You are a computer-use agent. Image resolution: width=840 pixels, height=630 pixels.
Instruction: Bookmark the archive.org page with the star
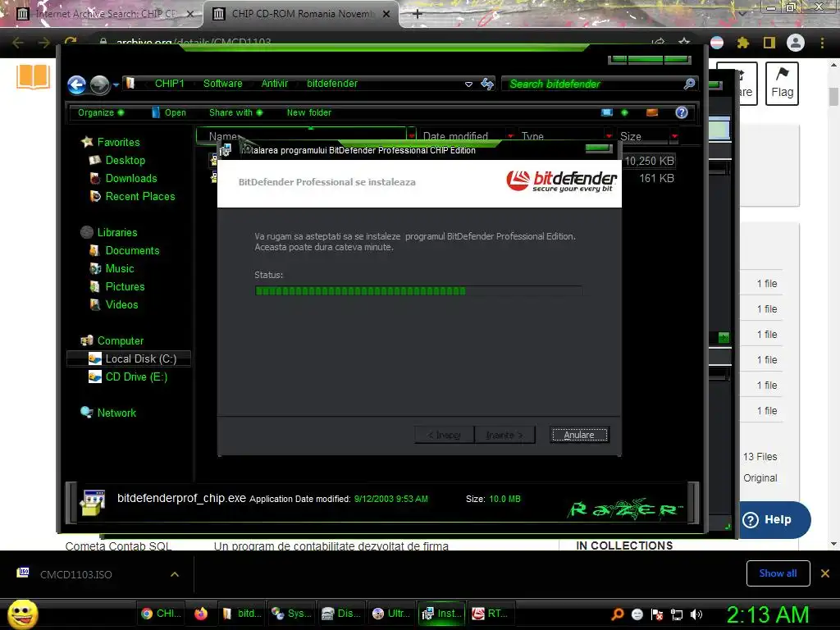click(684, 43)
